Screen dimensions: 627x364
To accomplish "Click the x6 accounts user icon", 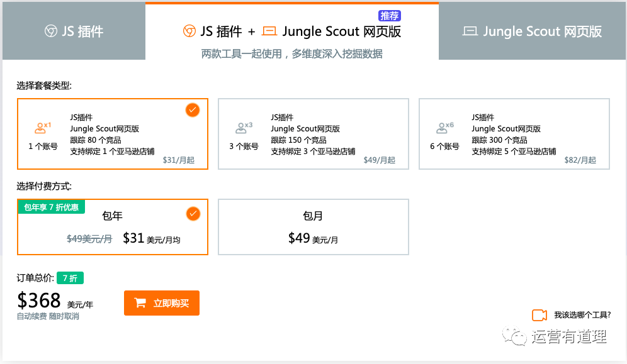I will [x=443, y=128].
